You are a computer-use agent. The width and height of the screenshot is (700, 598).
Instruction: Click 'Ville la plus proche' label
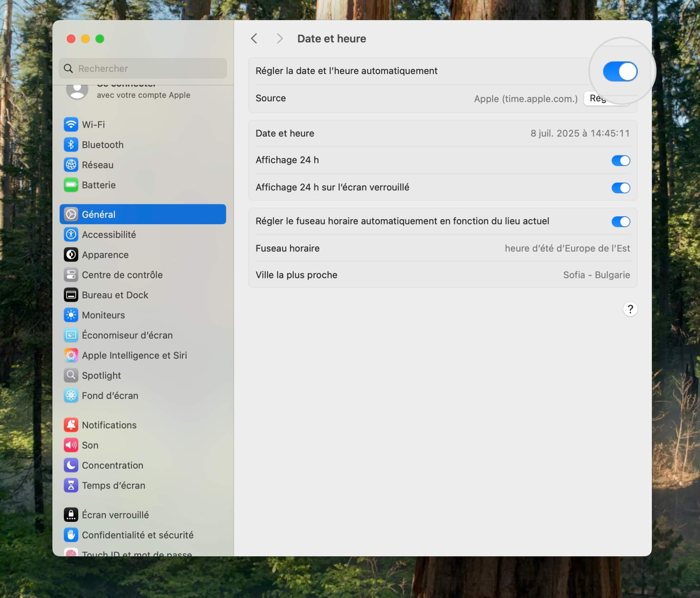(x=296, y=275)
